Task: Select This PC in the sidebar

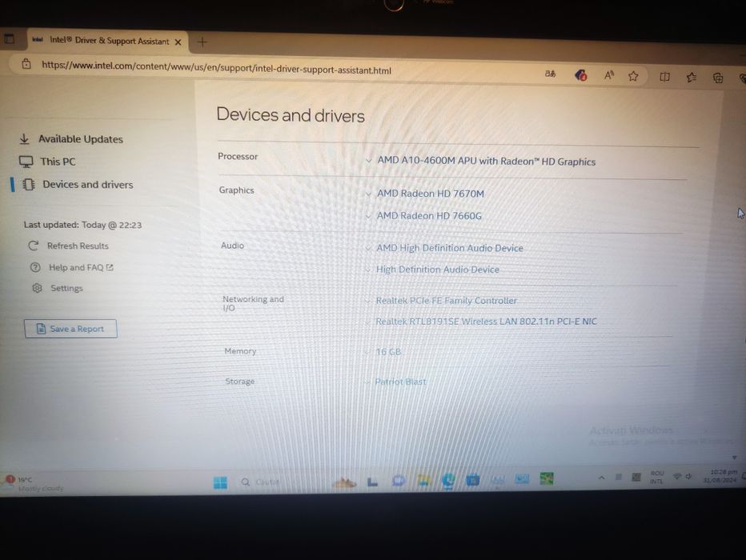Action: pyautogui.click(x=58, y=162)
